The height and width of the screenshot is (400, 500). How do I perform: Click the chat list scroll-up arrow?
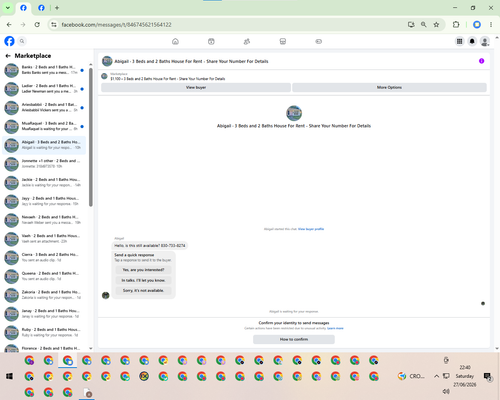point(91,64)
